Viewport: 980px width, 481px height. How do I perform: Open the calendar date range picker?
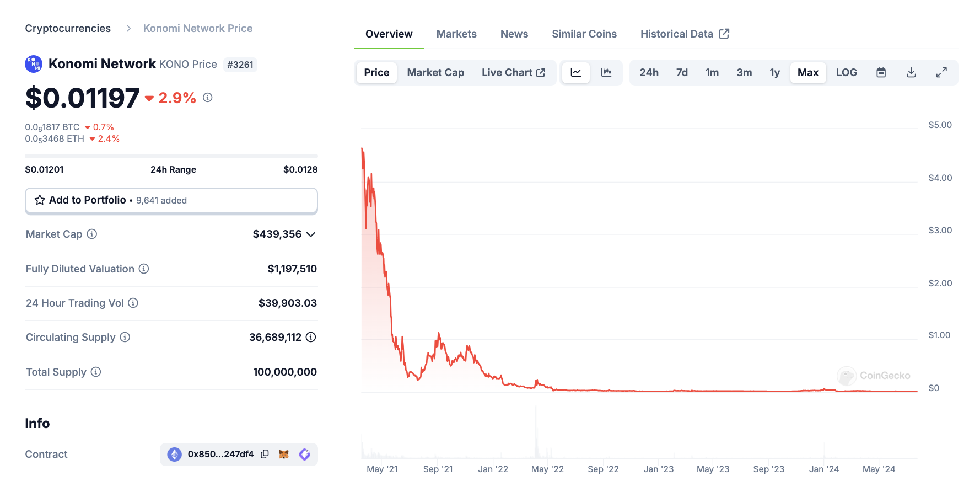coord(881,73)
